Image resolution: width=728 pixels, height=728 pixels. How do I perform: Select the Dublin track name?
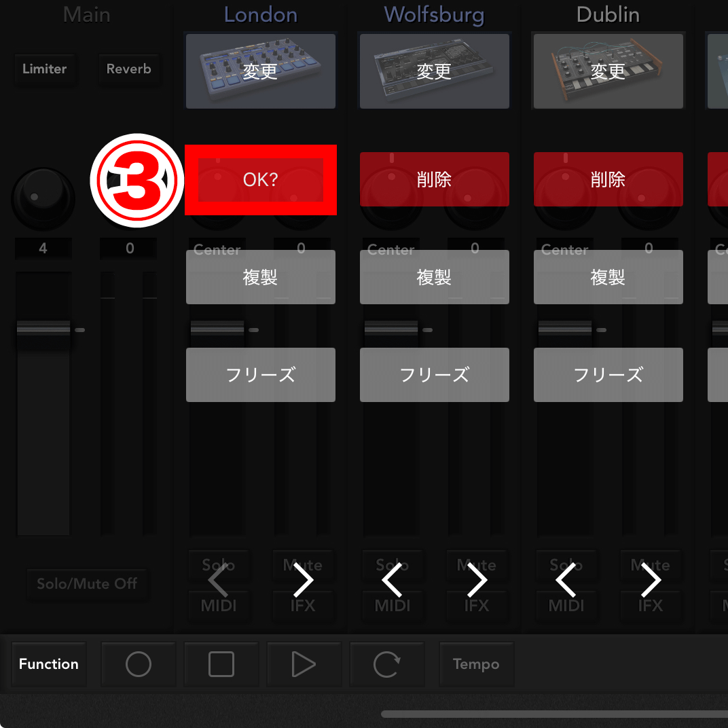[x=608, y=15]
